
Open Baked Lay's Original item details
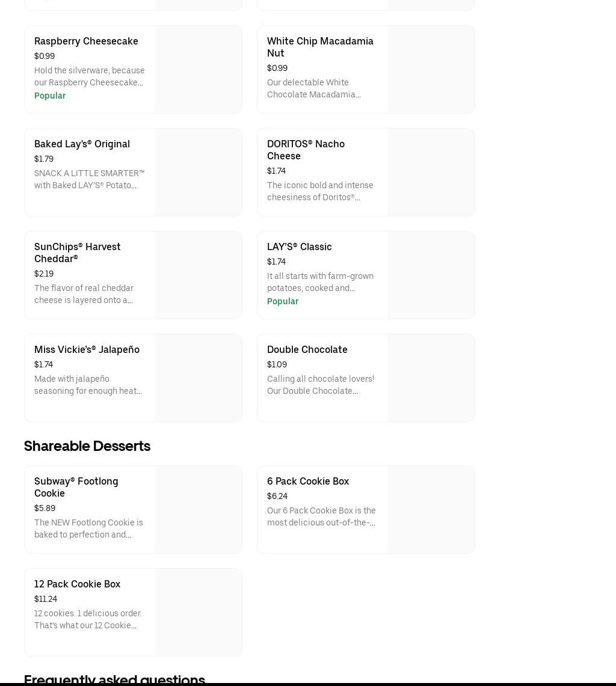click(x=82, y=144)
